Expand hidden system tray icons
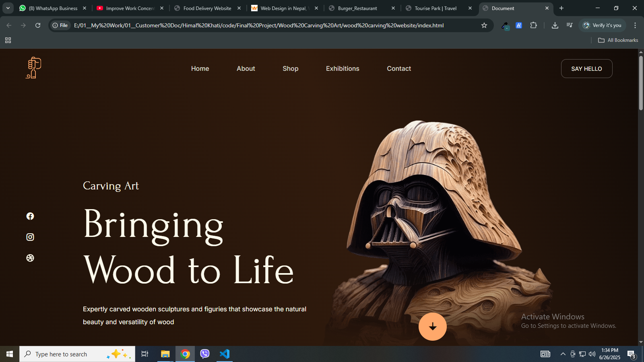The height and width of the screenshot is (362, 644). pyautogui.click(x=563, y=354)
